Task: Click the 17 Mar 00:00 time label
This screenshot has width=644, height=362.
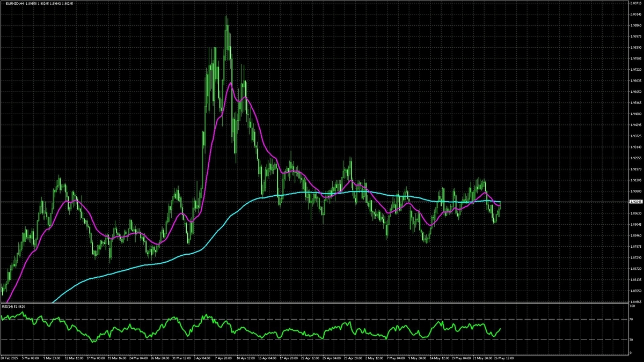Action: click(x=94, y=357)
